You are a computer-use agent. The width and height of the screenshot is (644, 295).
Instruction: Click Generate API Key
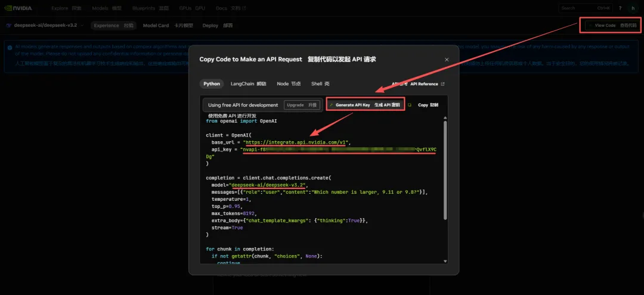[x=366, y=105]
